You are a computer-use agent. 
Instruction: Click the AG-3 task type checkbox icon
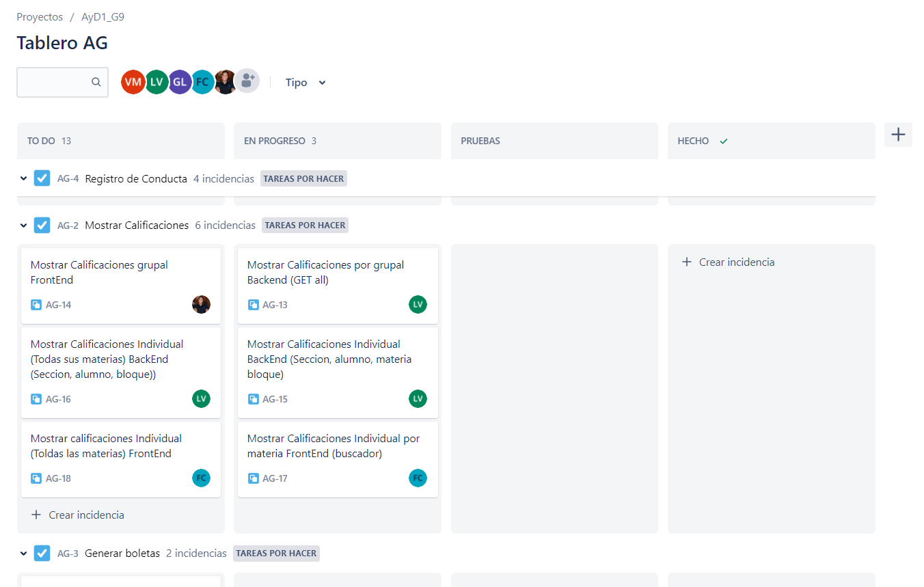pos(42,553)
